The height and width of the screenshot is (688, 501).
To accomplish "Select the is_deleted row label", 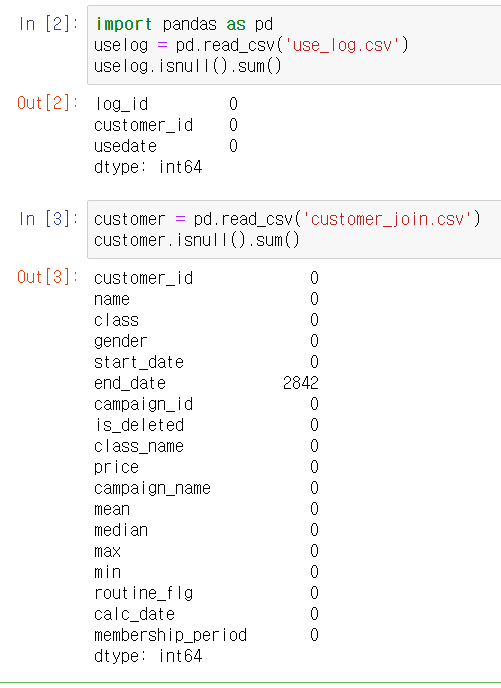I will pyautogui.click(x=139, y=425).
